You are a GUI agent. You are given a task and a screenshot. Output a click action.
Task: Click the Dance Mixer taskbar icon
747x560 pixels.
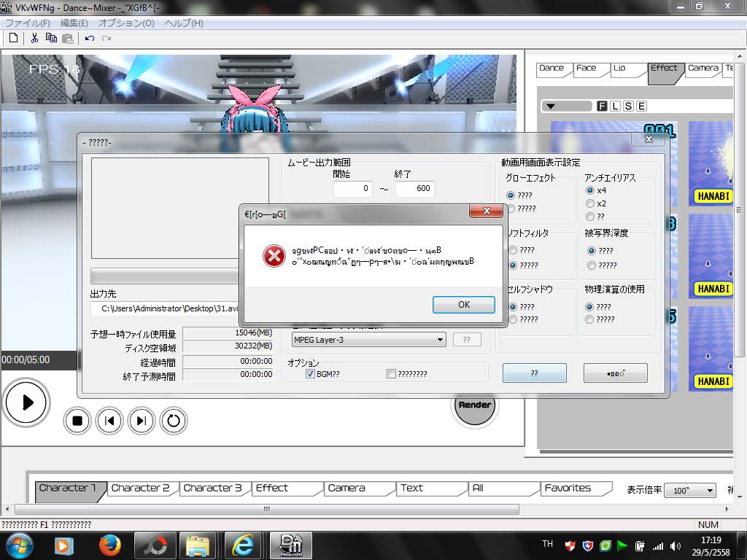[291, 545]
